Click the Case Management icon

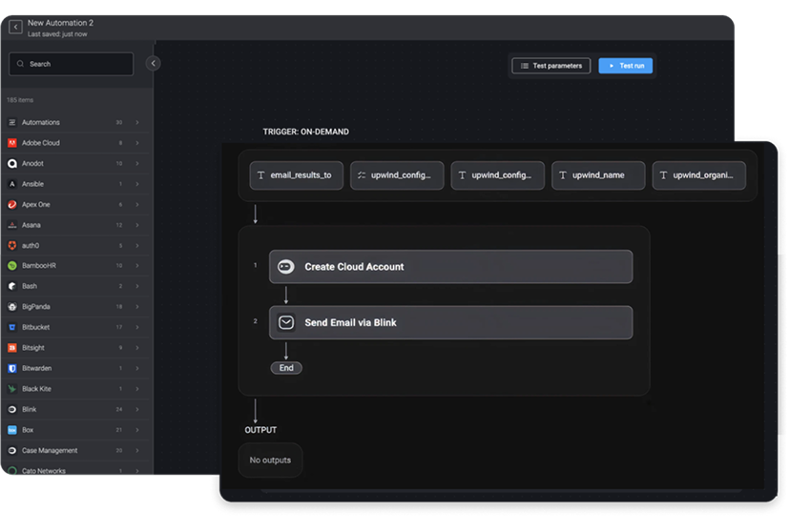point(12,450)
